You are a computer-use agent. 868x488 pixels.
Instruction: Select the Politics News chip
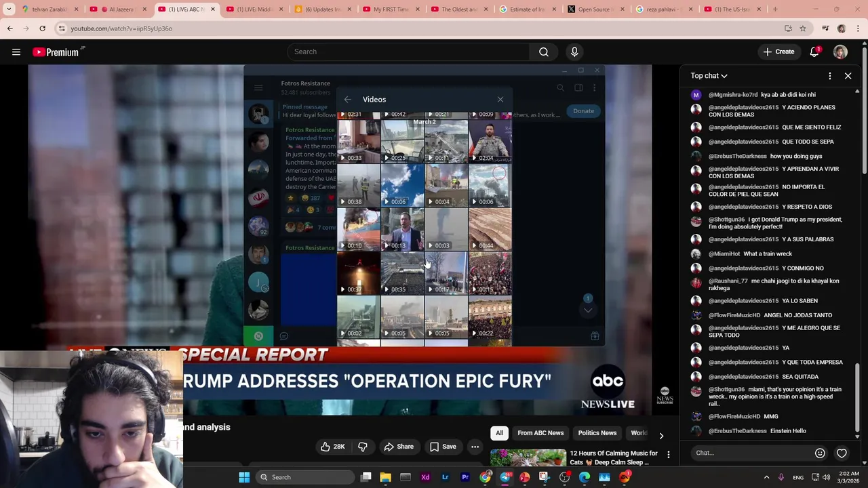tap(597, 433)
